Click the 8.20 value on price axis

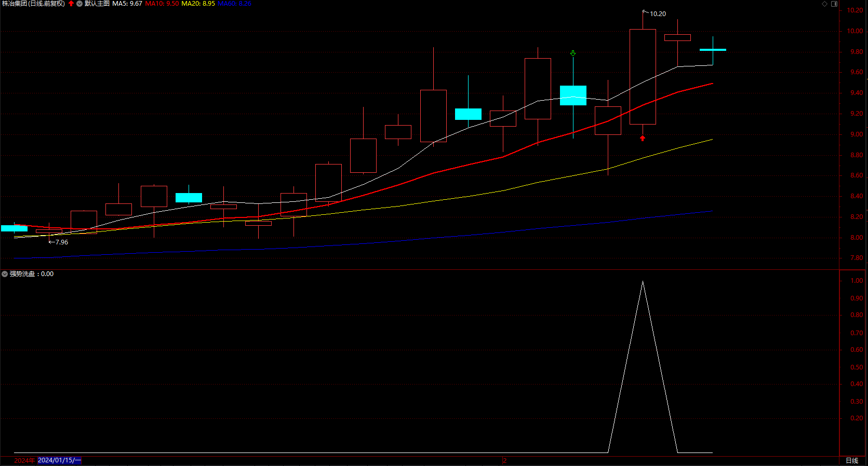pyautogui.click(x=857, y=217)
